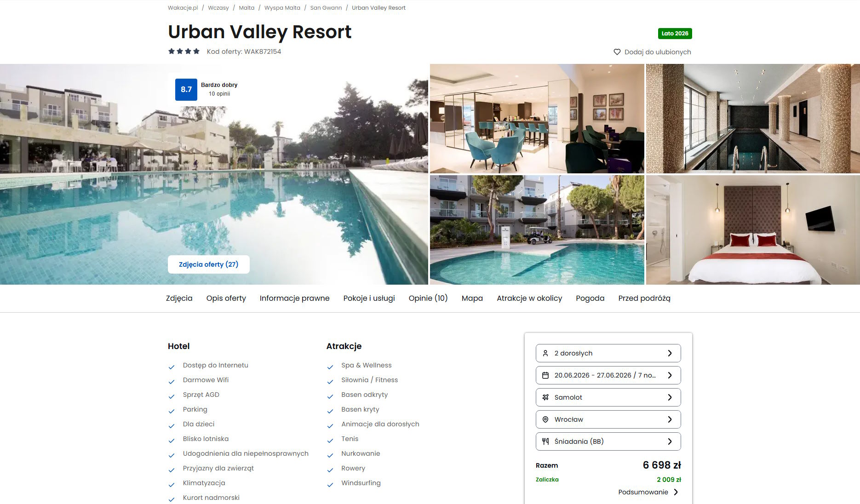Screen dimensions: 860x504
Task: Click the heart icon to add to favorites
Action: 617,52
